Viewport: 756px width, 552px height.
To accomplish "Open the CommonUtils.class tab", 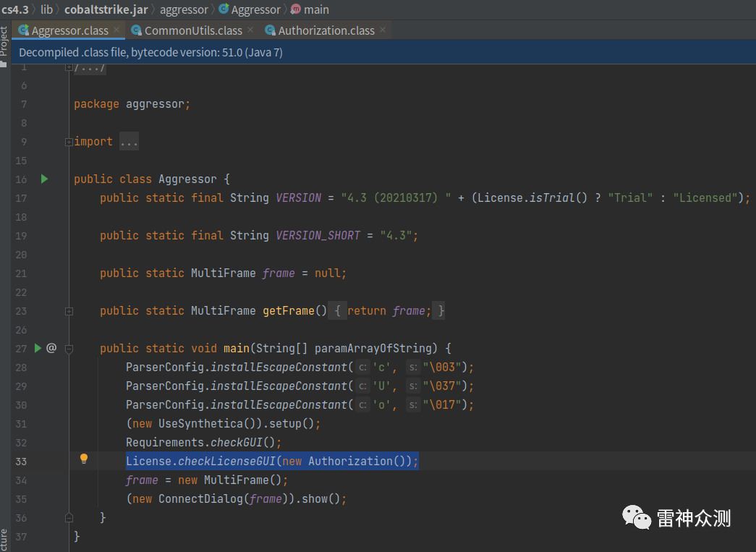I will (x=193, y=30).
